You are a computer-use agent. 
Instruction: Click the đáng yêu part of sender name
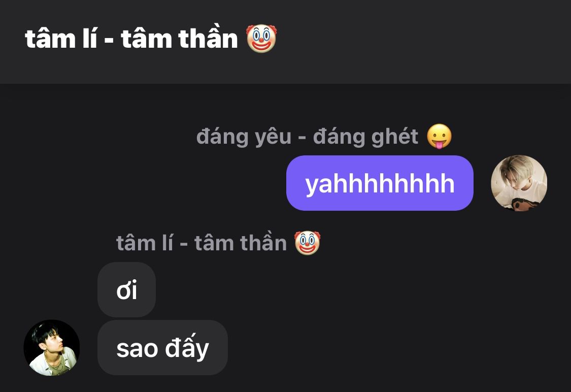pos(244,137)
